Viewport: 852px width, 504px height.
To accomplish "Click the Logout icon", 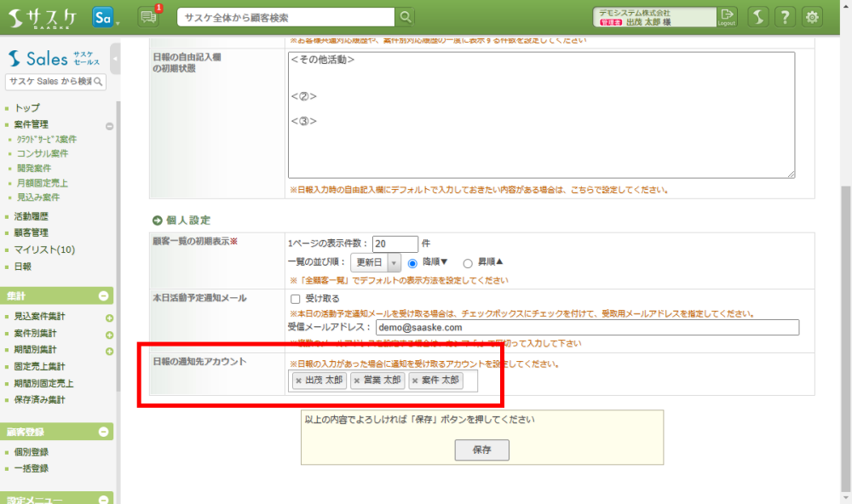I will (x=727, y=17).
